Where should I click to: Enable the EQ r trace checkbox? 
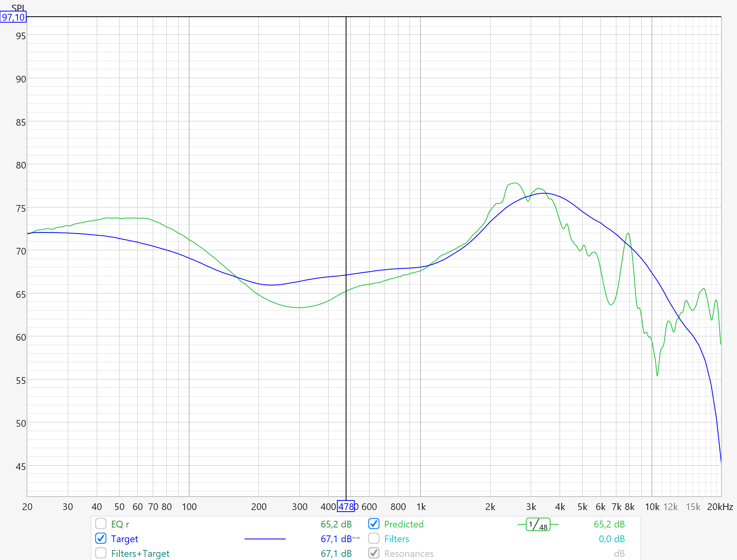[x=101, y=524]
